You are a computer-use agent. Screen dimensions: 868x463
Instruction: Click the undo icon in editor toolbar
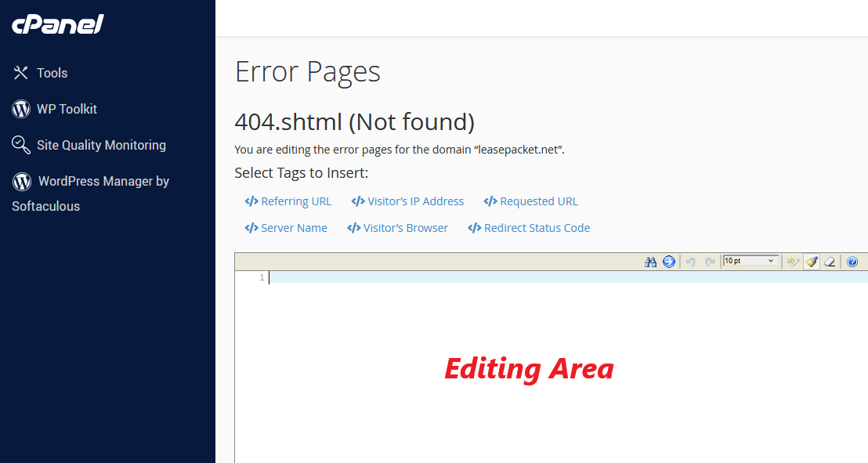tap(690, 262)
